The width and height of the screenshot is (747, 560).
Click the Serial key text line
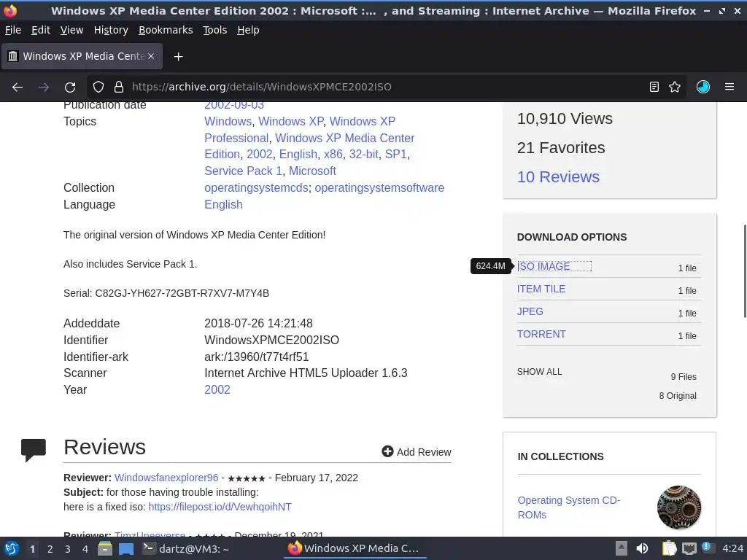[166, 293]
